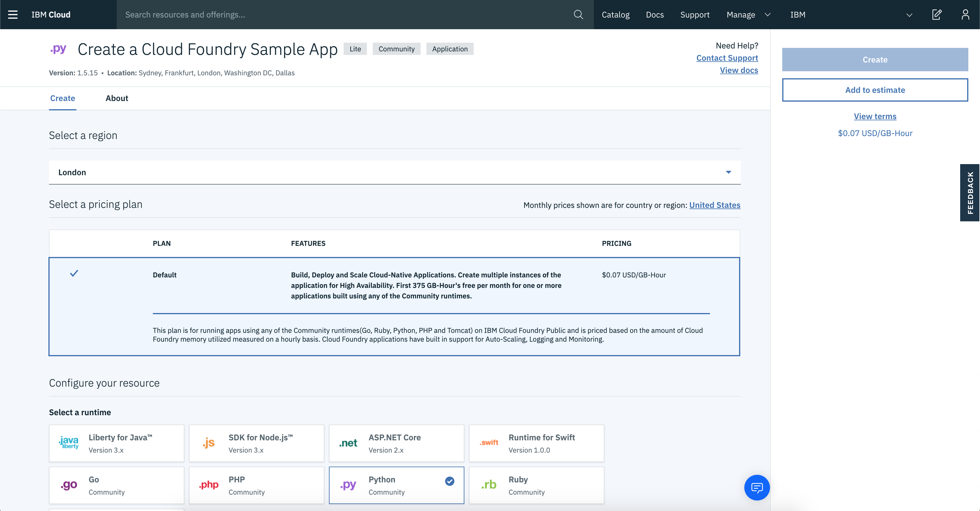Click the Add to estimate button
The width and height of the screenshot is (980, 511).
875,89
